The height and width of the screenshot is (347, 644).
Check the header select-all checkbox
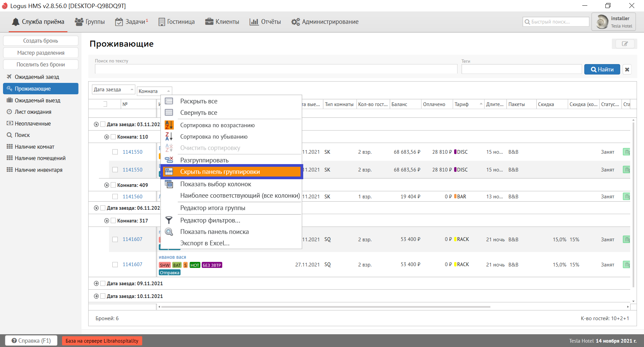pyautogui.click(x=105, y=104)
